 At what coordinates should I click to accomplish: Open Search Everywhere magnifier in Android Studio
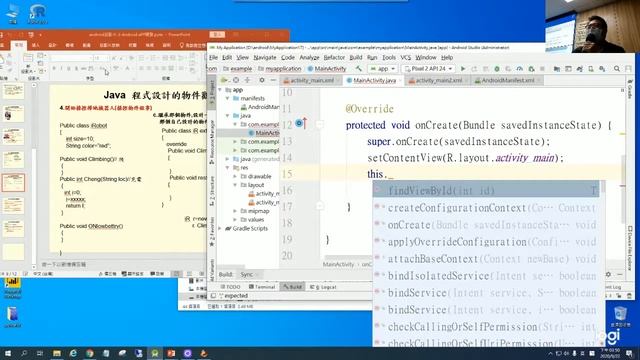[x=617, y=69]
